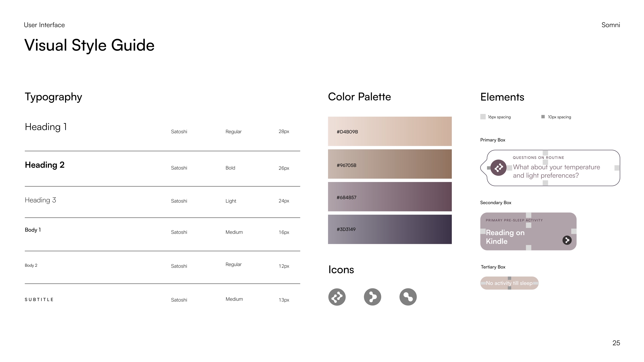
Task: Click the Somni label in header
Action: coord(611,25)
